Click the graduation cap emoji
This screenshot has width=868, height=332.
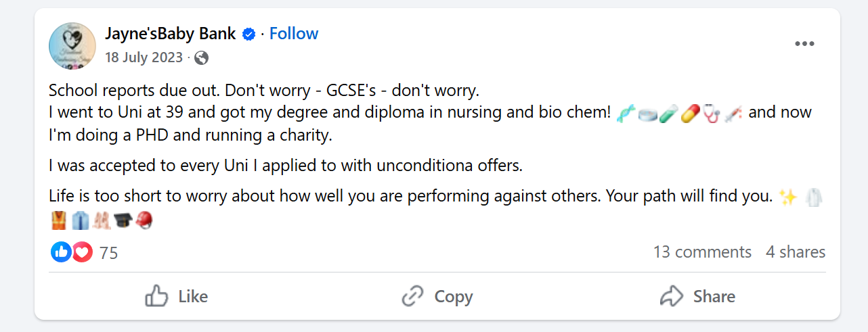tap(124, 220)
